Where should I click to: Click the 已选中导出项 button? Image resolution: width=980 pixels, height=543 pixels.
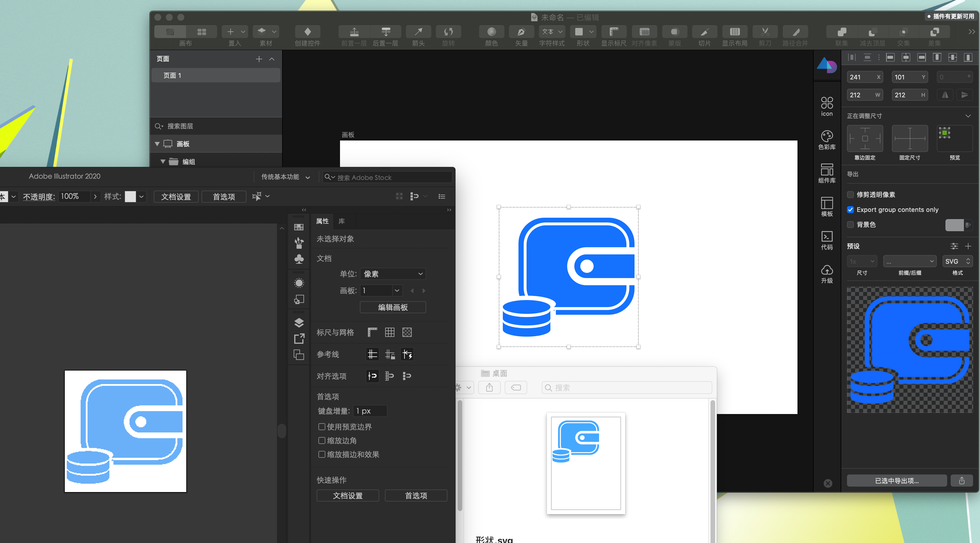point(897,481)
